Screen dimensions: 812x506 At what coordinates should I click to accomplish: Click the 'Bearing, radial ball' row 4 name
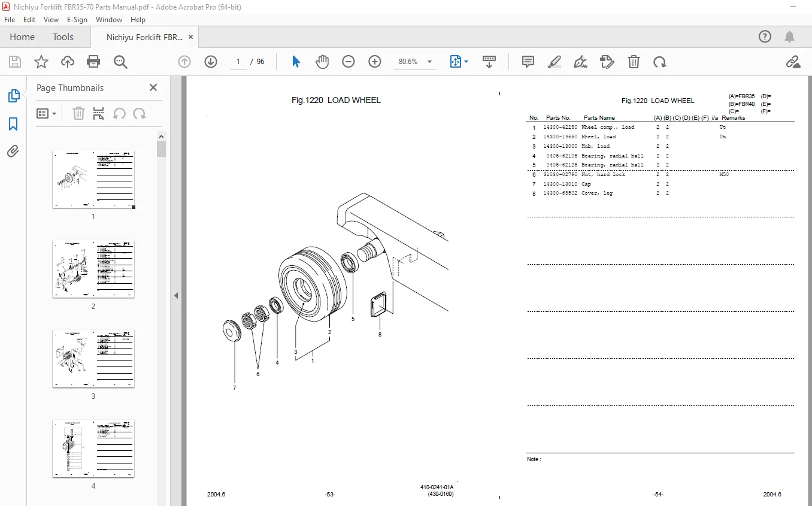(613, 156)
